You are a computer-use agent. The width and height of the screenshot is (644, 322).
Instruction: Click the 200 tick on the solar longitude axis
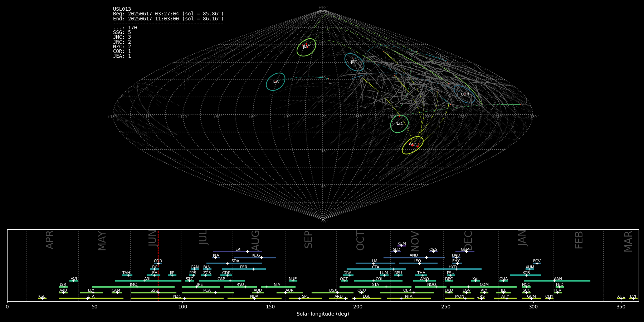pyautogui.click(x=358, y=307)
